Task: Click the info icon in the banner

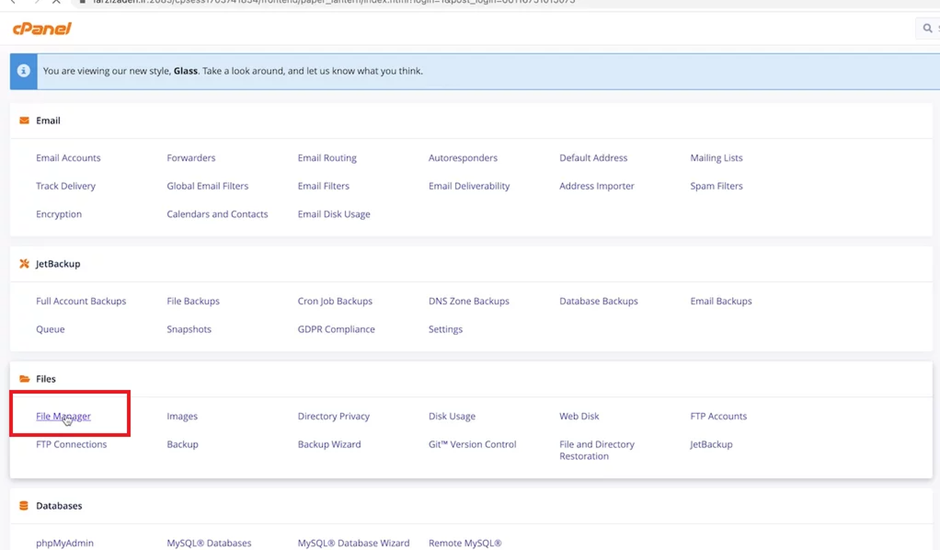Action: coord(23,71)
